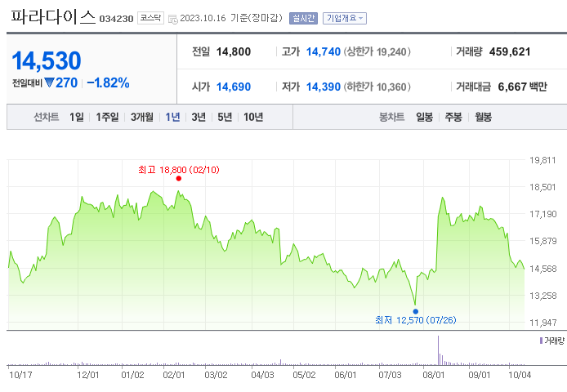Select the 1일 line chart tab
The width and height of the screenshot is (567, 392).
point(77,117)
